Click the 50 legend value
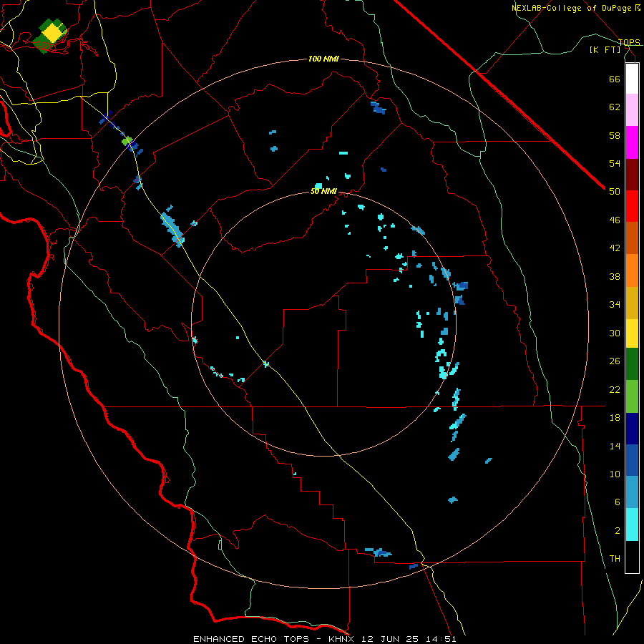 [x=615, y=192]
